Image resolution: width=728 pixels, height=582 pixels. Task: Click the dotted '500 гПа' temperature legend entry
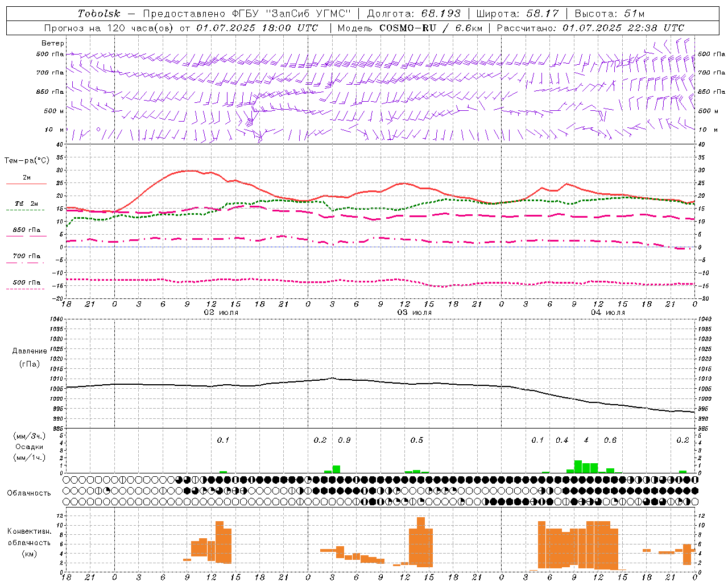pyautogui.click(x=26, y=282)
